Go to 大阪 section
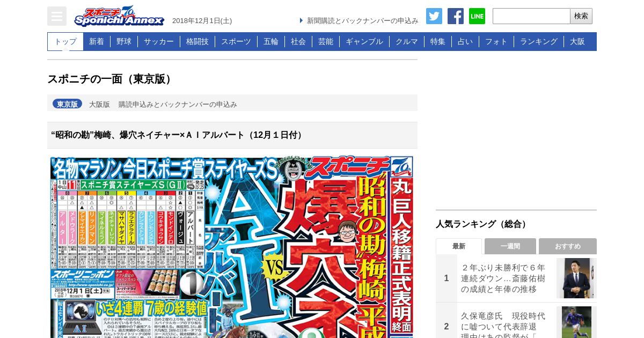The width and height of the screenshot is (644, 338). pyautogui.click(x=577, y=41)
